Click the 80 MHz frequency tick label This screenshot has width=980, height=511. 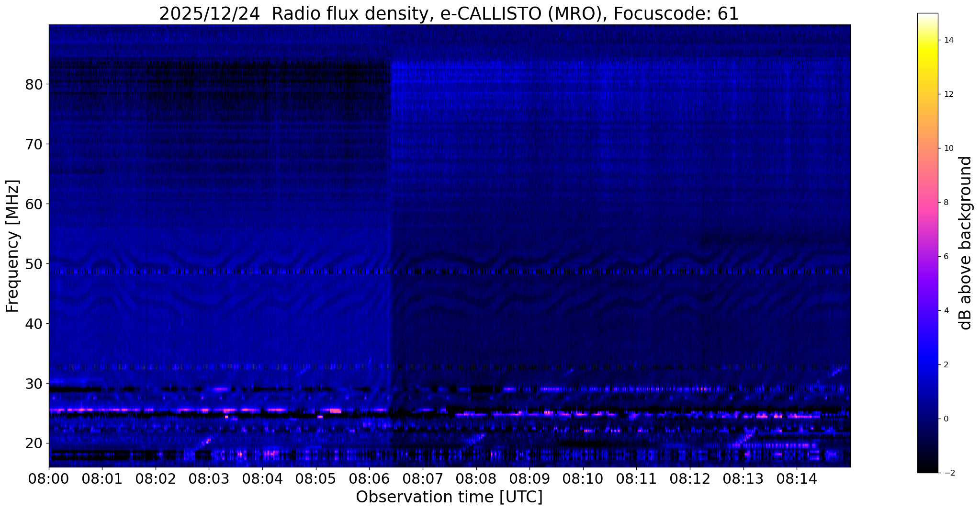pos(34,84)
